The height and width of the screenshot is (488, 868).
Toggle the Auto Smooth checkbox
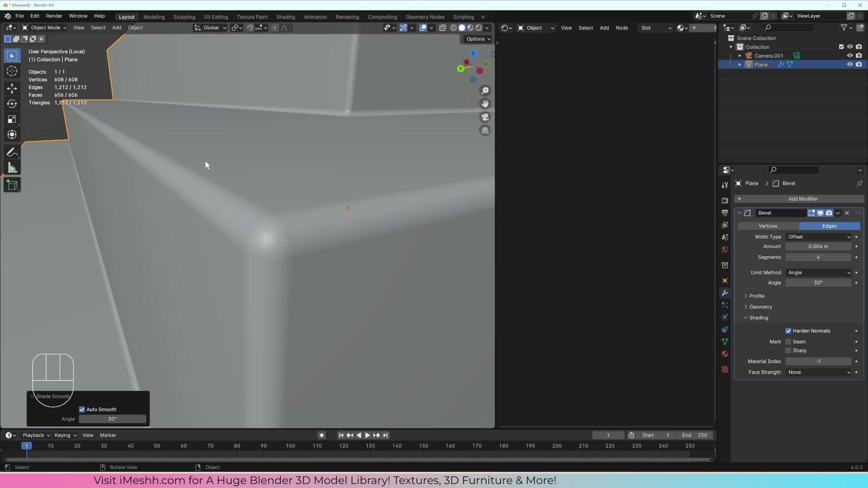82,409
